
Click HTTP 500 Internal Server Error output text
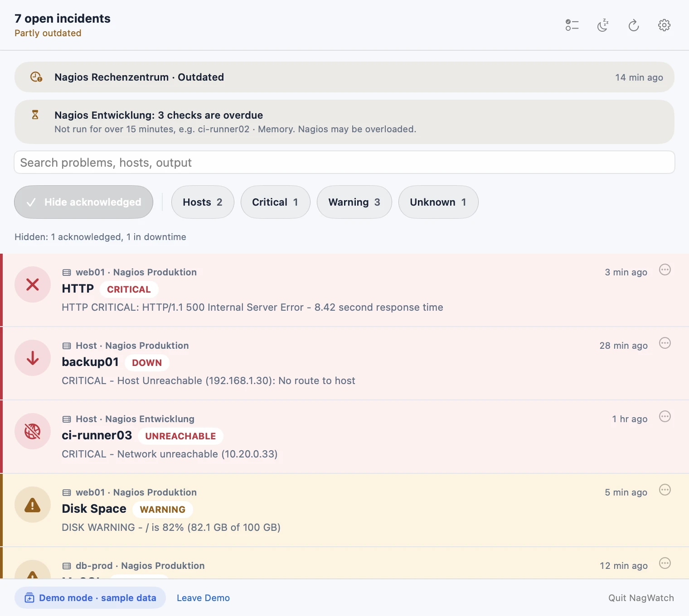click(252, 307)
